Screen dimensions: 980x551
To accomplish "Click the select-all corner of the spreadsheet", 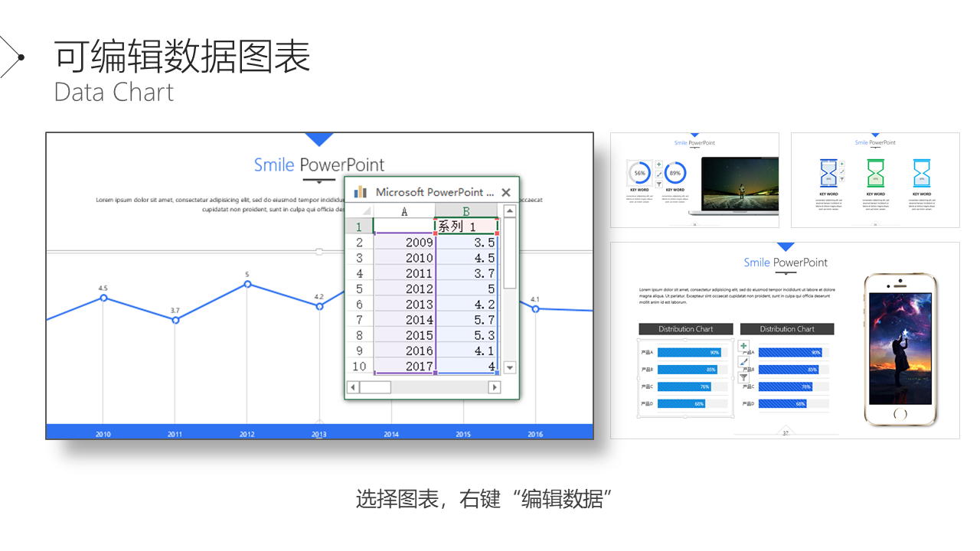I will [360, 211].
